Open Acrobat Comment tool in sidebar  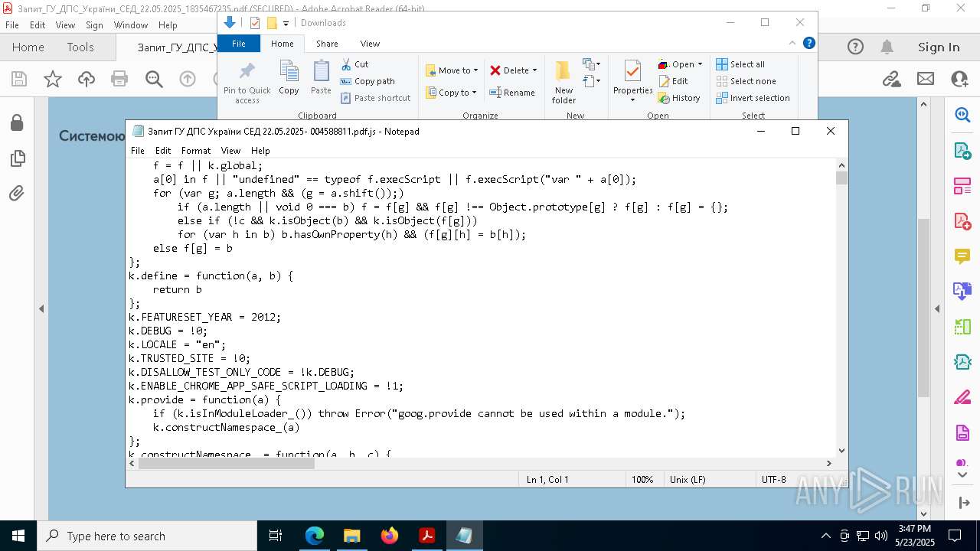coord(962,256)
